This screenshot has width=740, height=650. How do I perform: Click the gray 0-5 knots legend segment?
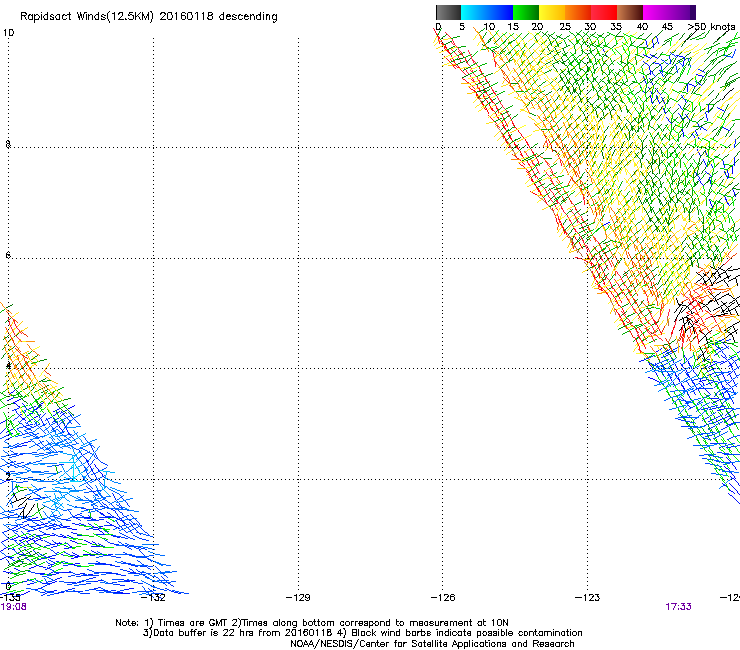point(448,12)
